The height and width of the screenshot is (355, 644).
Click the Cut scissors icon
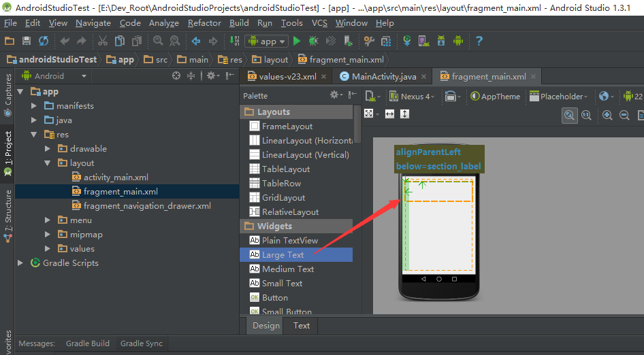103,41
